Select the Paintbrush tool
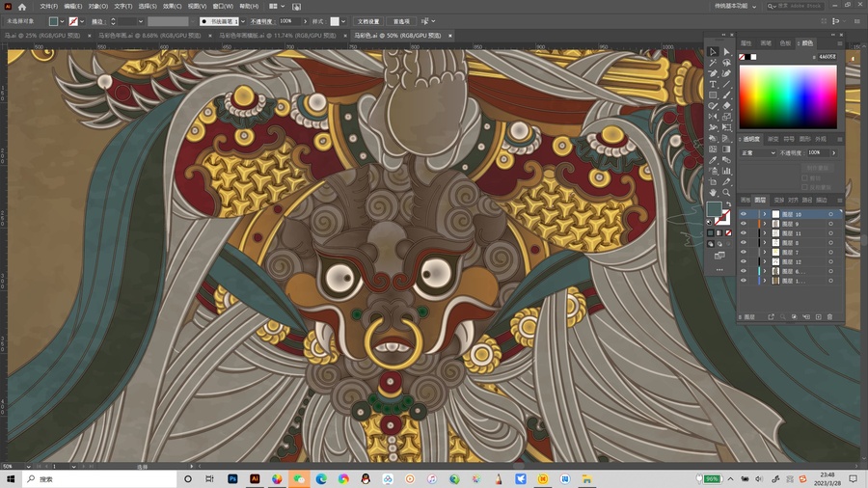This screenshot has height=488, width=868. (x=726, y=95)
